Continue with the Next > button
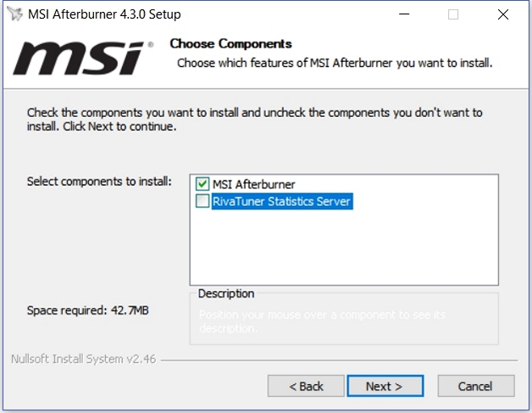 [385, 386]
